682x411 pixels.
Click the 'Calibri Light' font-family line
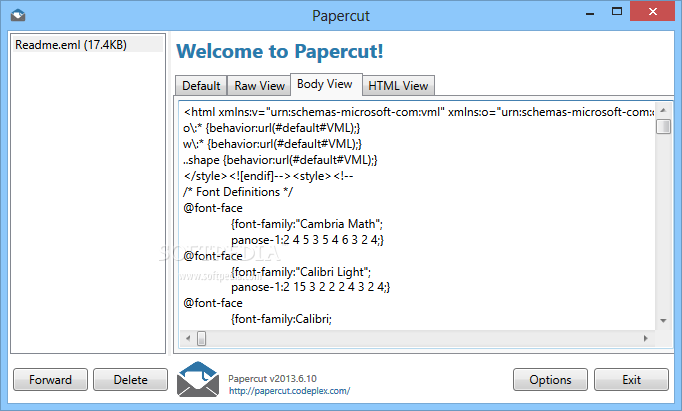301,272
